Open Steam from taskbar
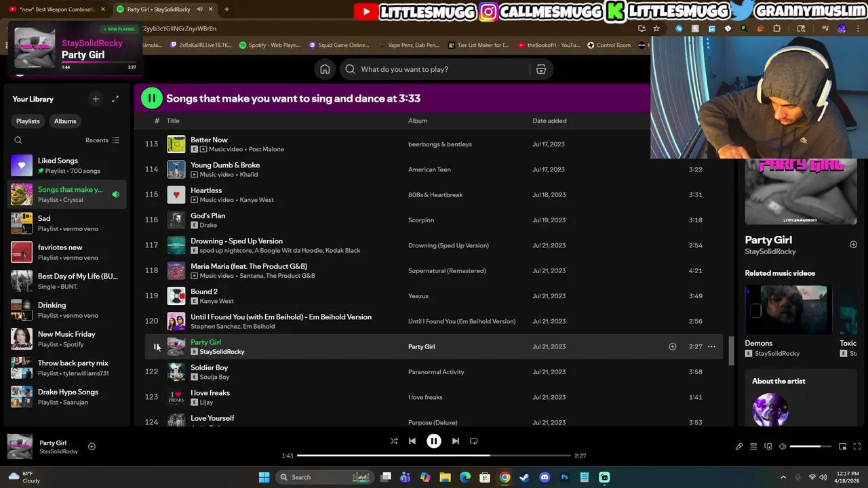 click(x=524, y=477)
